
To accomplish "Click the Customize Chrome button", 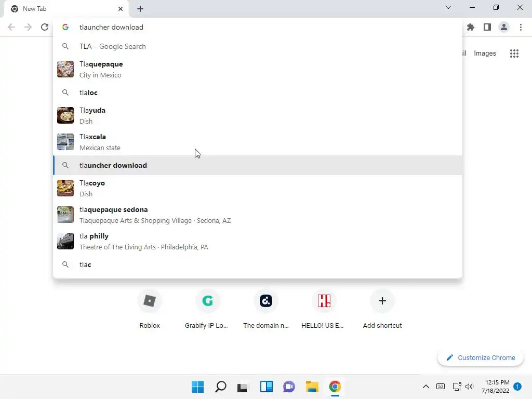I will point(481,357).
